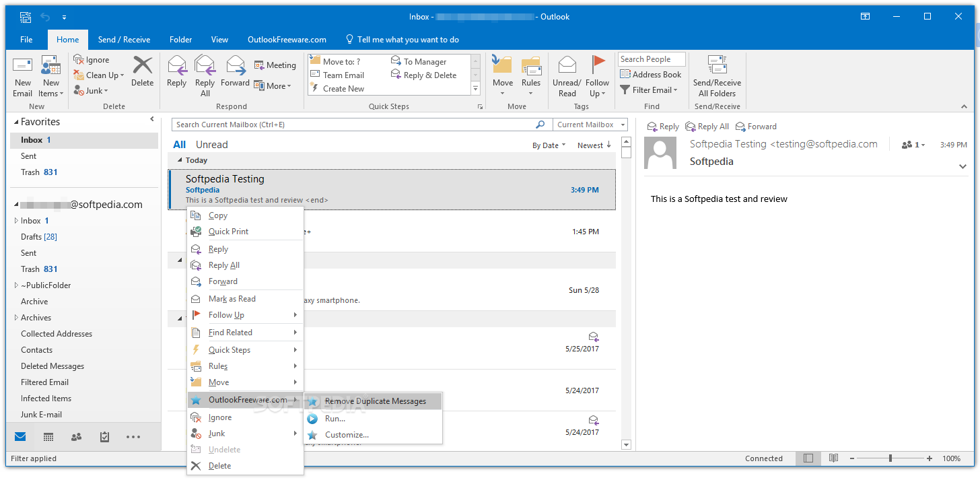
Task: Show only Unread messages
Action: click(x=211, y=145)
